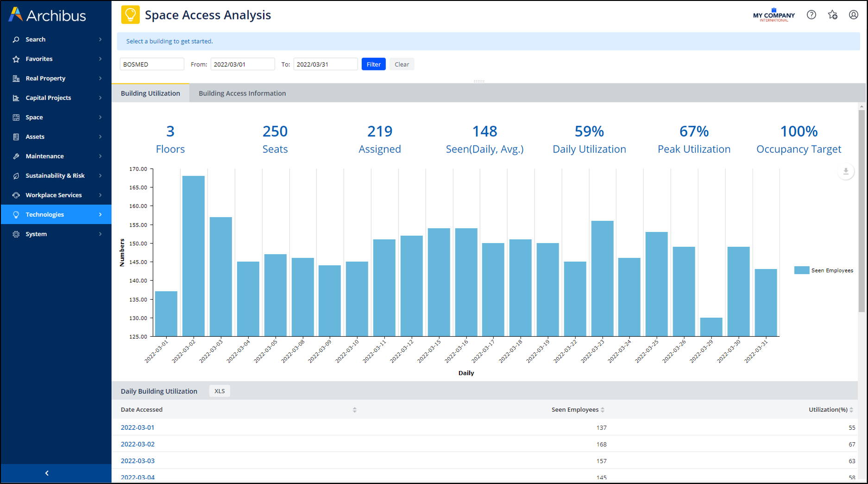Sort by Date Accessed column

click(354, 410)
